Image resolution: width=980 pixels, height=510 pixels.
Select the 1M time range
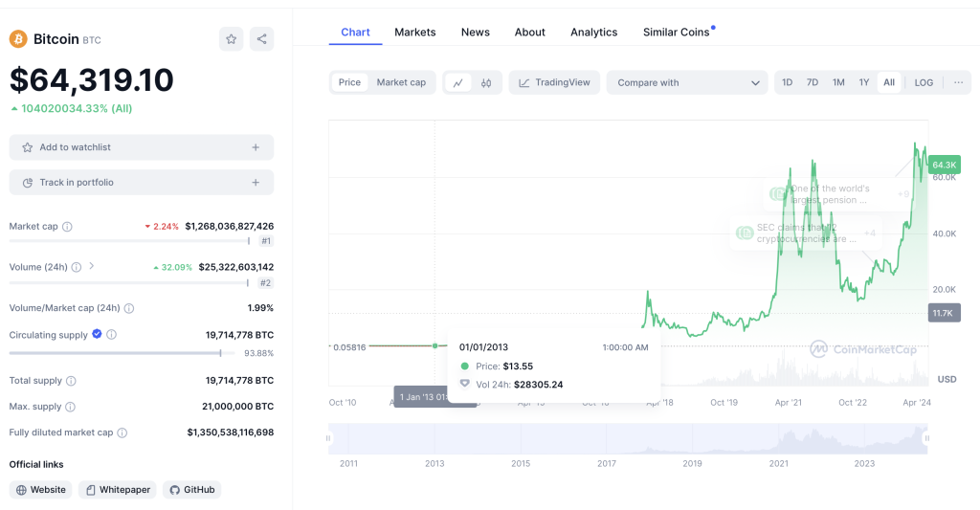[838, 82]
